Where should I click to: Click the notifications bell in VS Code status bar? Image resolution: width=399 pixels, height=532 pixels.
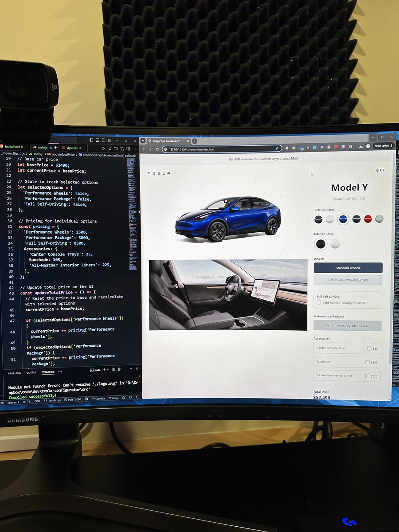click(x=137, y=398)
